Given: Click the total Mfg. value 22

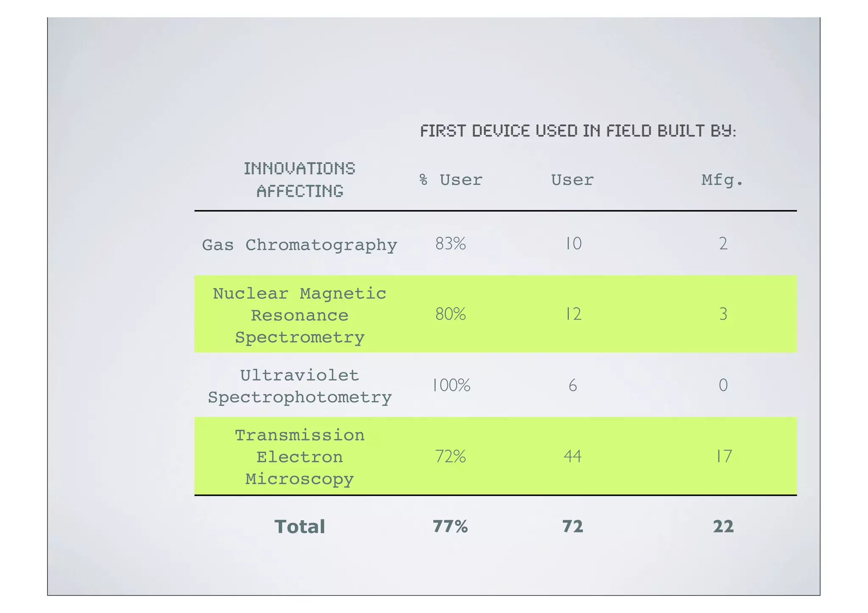Looking at the screenshot, I should coord(723,526).
